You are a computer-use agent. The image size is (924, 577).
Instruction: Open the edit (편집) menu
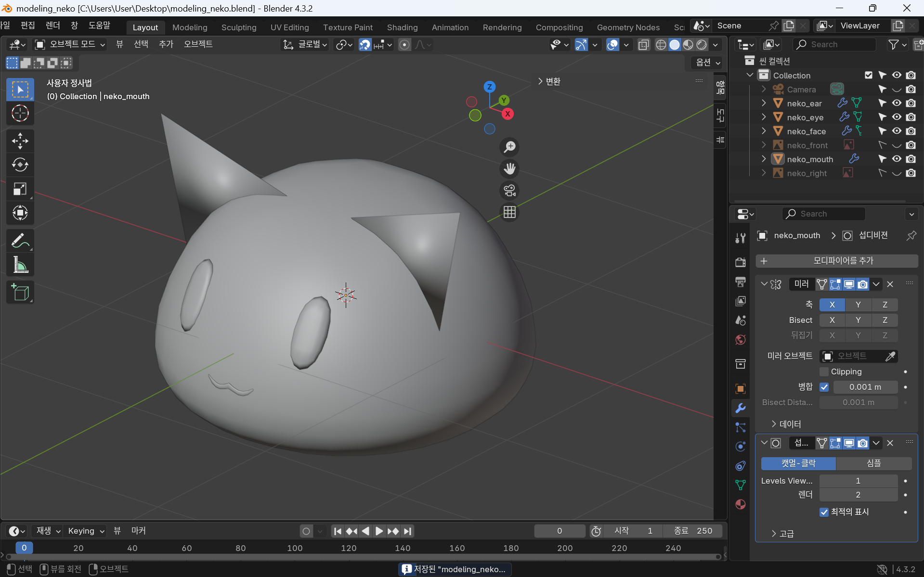click(28, 25)
